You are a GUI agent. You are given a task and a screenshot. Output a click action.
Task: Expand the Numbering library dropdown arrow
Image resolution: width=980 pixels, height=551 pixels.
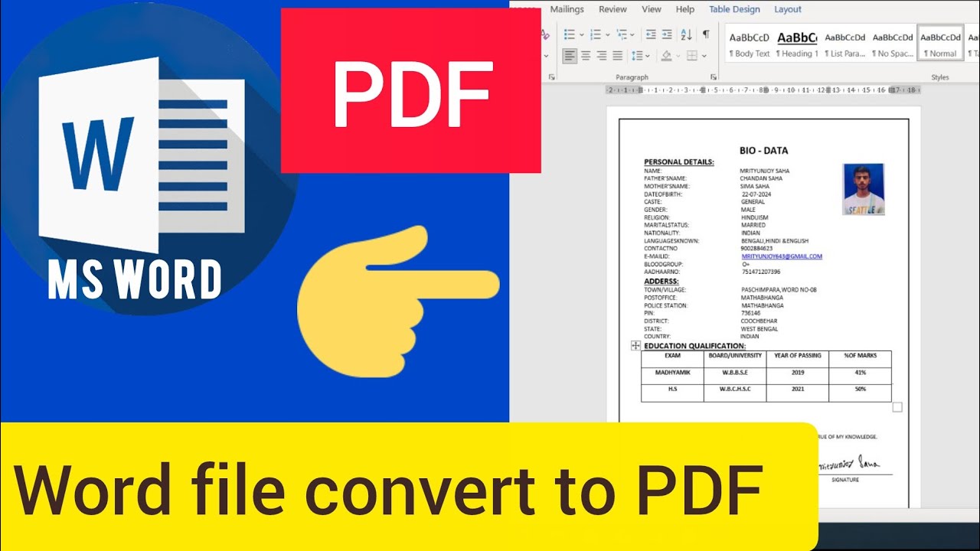[608, 34]
